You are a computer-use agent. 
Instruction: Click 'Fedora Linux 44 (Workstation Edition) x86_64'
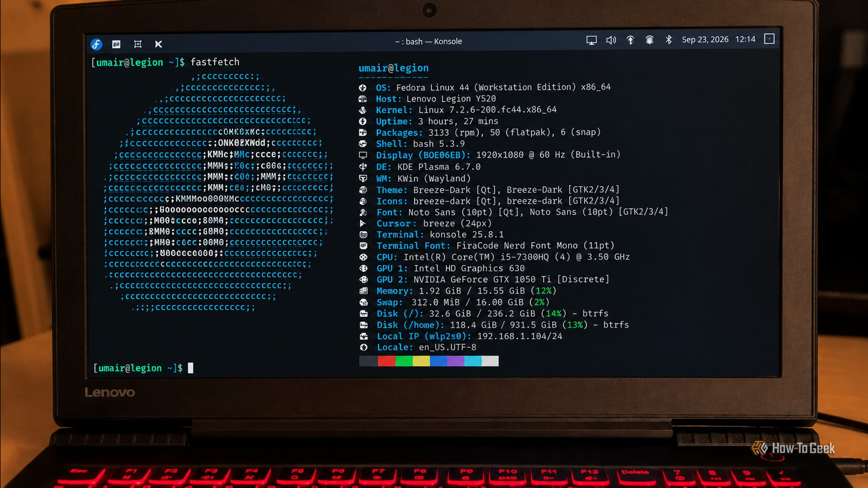tap(503, 87)
